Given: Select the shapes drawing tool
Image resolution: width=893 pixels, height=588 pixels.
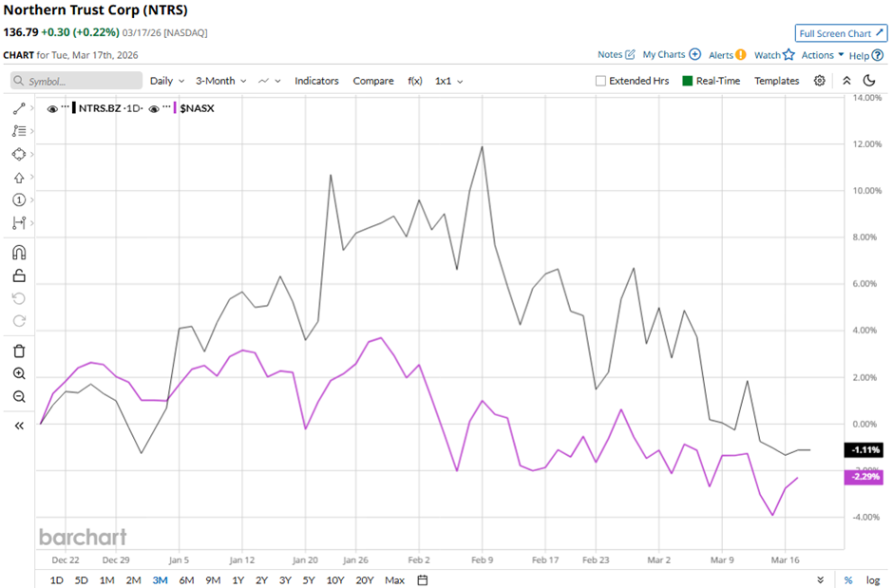Looking at the screenshot, I should 19,154.
